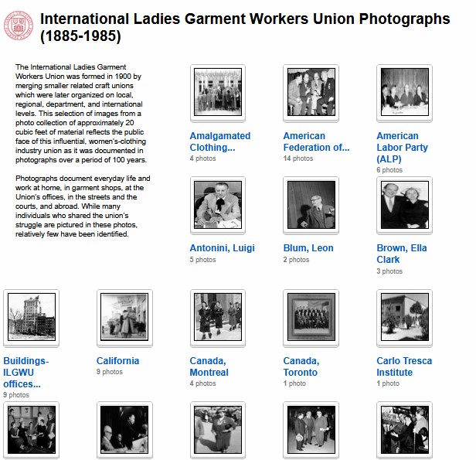Click '9 photos' under California
The image size is (476, 460).
[110, 372]
